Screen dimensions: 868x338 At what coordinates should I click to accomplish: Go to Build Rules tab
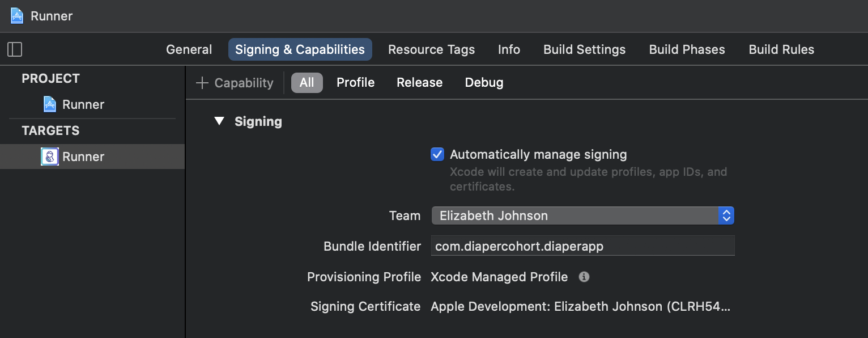[781, 49]
